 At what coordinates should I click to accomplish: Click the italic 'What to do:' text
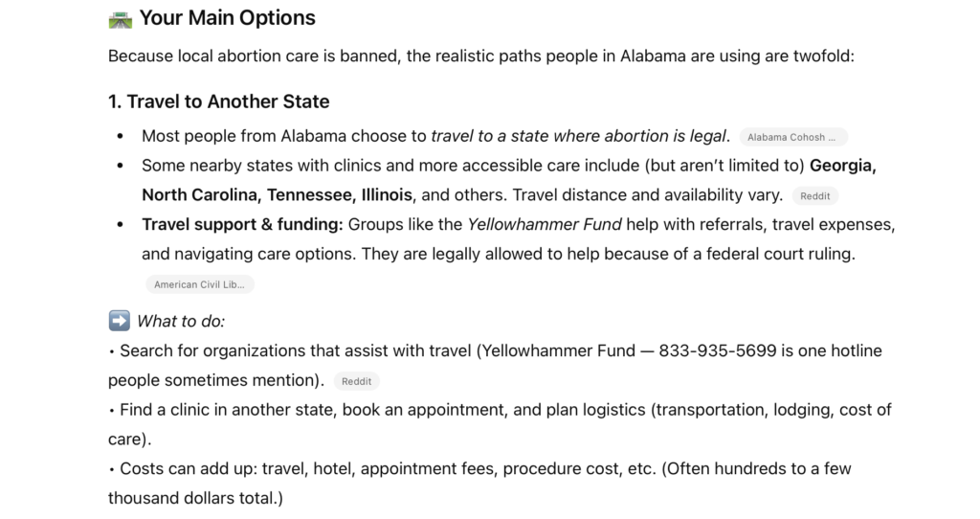(x=181, y=321)
